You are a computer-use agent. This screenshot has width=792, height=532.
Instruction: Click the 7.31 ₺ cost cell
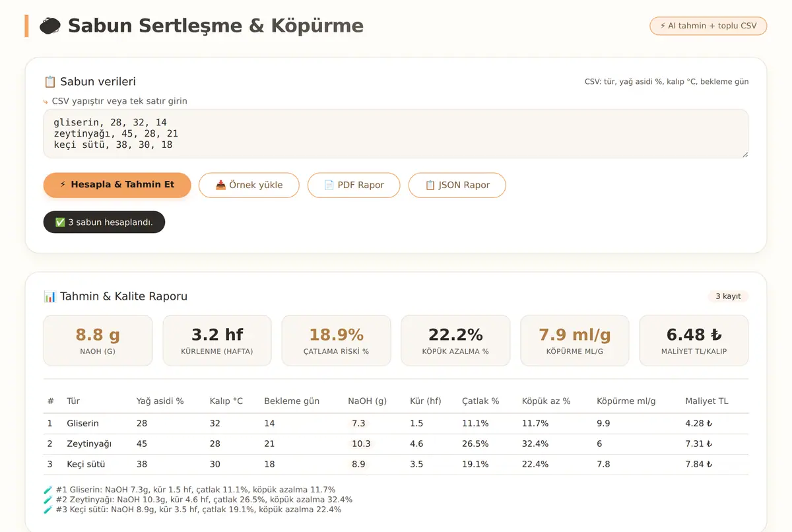[x=698, y=444]
